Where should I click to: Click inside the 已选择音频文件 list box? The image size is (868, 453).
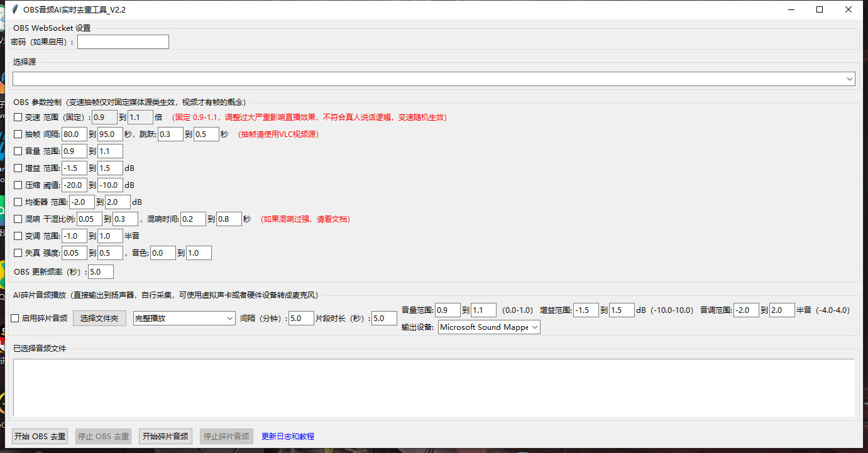coord(434,386)
